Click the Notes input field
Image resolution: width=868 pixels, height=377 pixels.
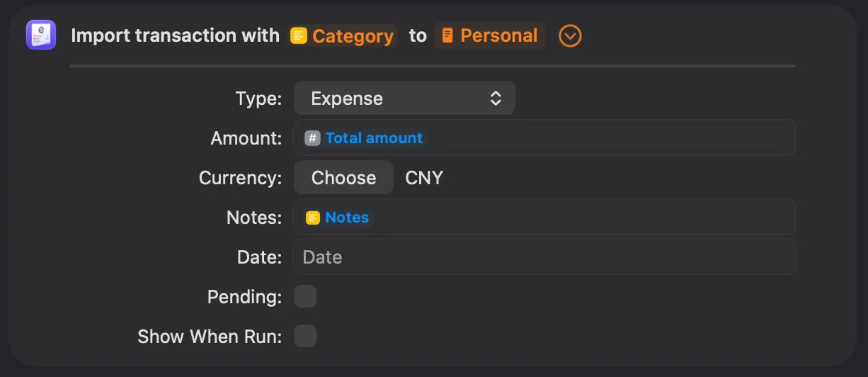[544, 217]
